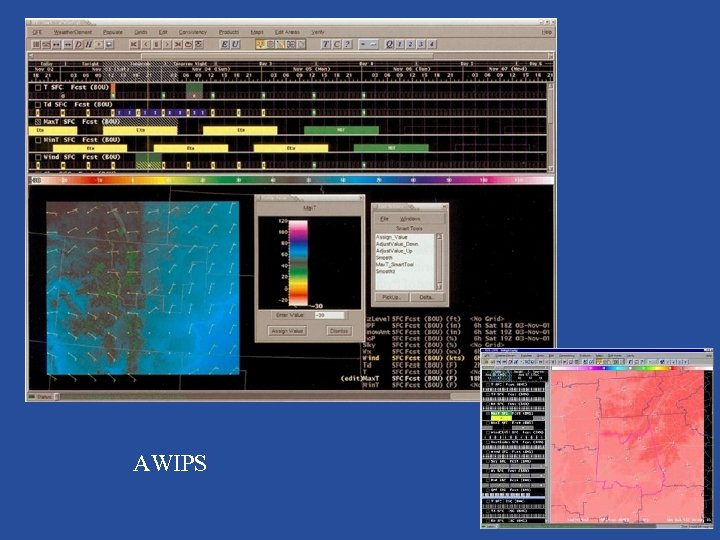Step forward one frame
Screen dimensions: 720x540
tap(167, 45)
